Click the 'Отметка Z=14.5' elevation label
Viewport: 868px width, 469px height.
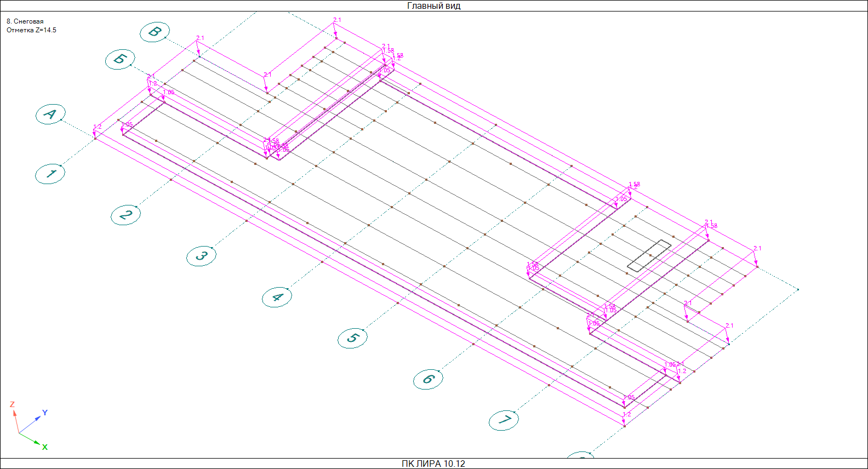coord(31,30)
